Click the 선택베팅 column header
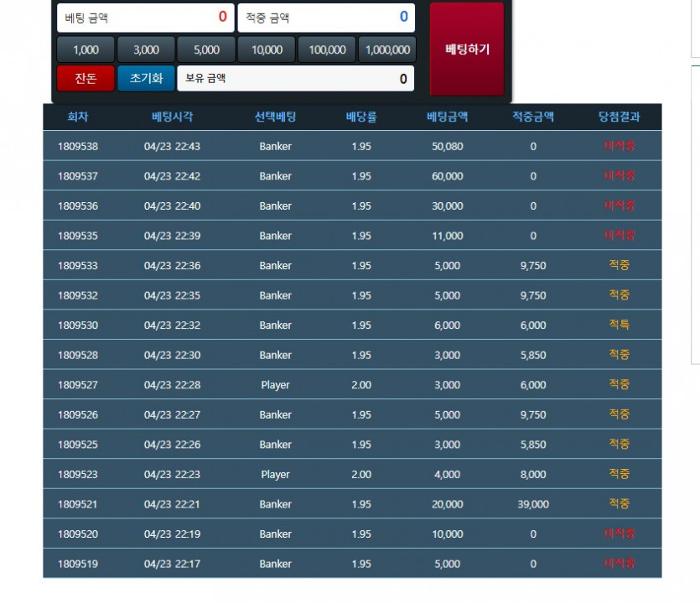 click(x=276, y=117)
